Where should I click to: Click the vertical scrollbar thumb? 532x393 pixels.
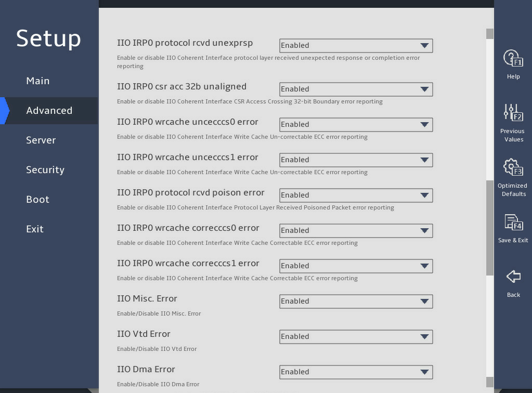click(x=489, y=228)
